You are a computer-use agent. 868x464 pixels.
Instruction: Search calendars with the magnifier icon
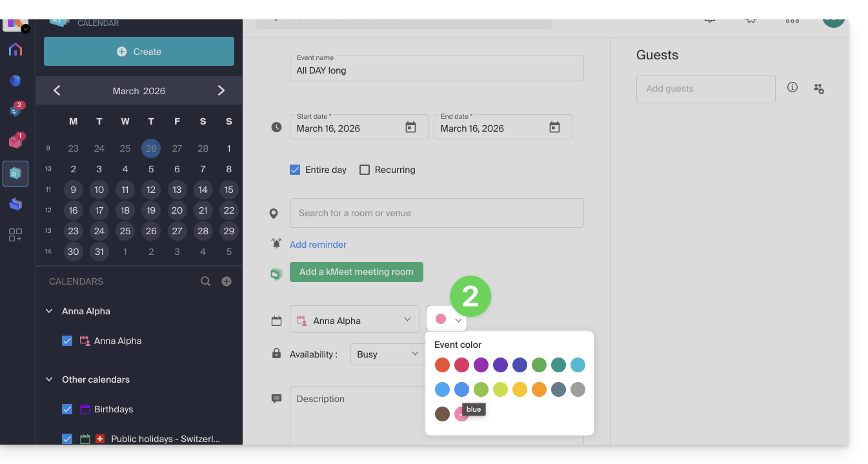(206, 281)
